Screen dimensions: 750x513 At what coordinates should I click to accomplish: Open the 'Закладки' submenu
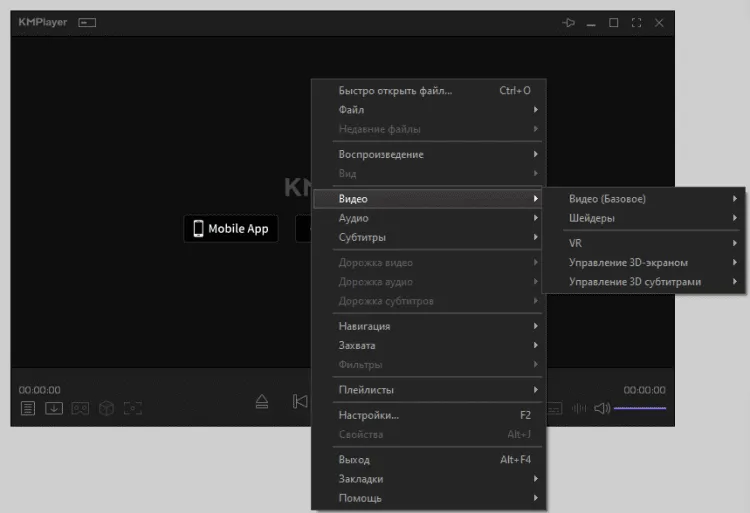(429, 478)
